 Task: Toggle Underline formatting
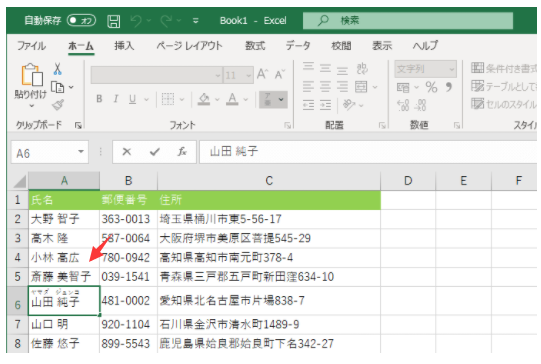coord(132,99)
